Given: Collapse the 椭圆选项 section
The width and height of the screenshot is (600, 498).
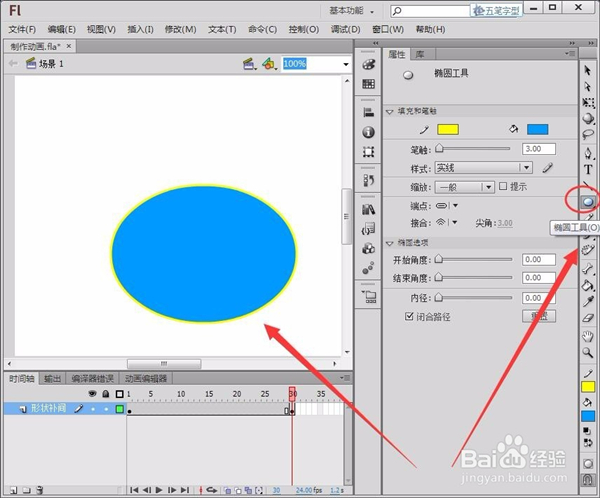Looking at the screenshot, I should point(390,243).
